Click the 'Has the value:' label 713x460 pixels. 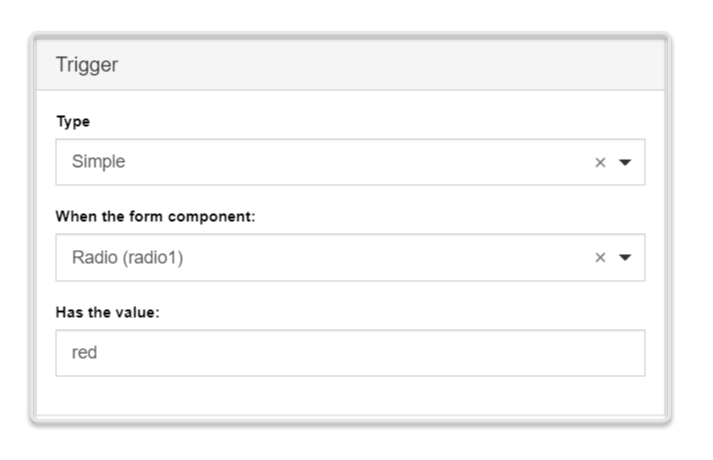[x=107, y=312]
